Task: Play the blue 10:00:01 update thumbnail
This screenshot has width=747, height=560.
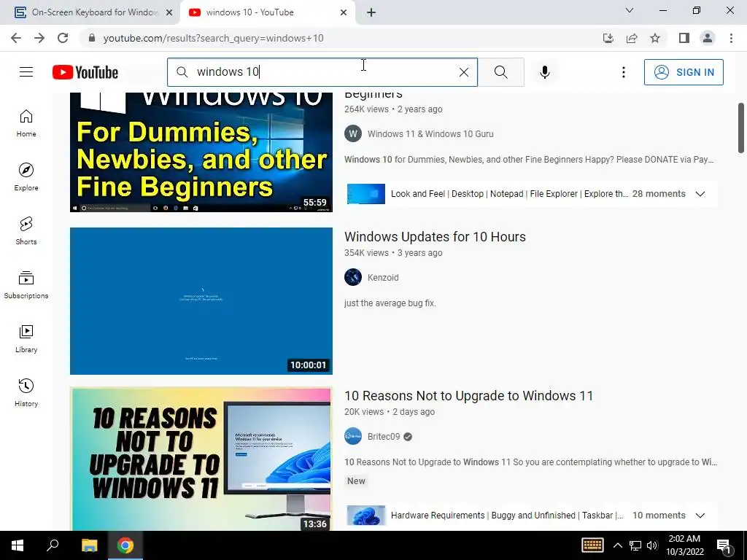Action: [x=201, y=301]
